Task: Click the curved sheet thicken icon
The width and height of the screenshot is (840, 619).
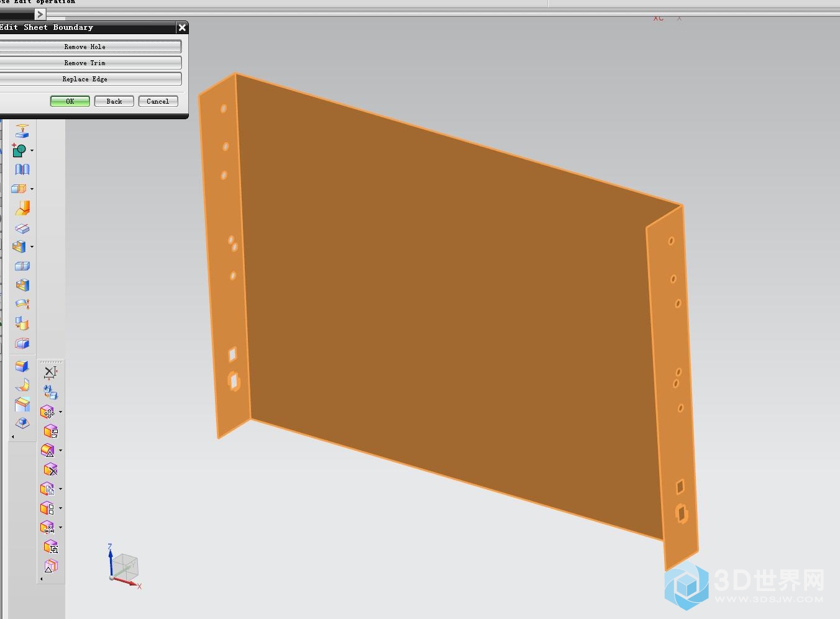Action: [22, 304]
